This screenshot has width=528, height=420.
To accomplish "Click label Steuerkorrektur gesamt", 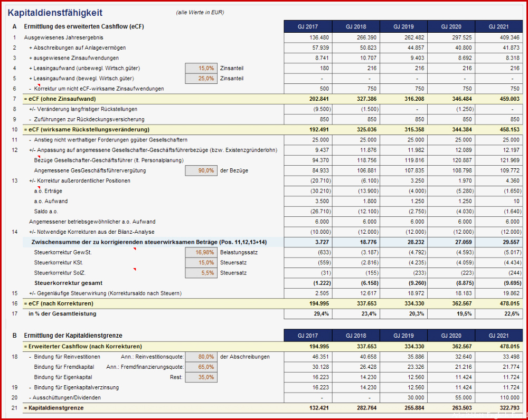I will (68, 283).
